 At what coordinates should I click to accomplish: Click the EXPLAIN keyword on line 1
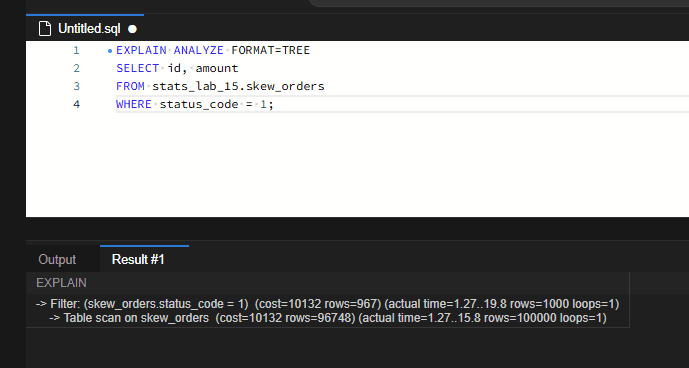tap(141, 50)
